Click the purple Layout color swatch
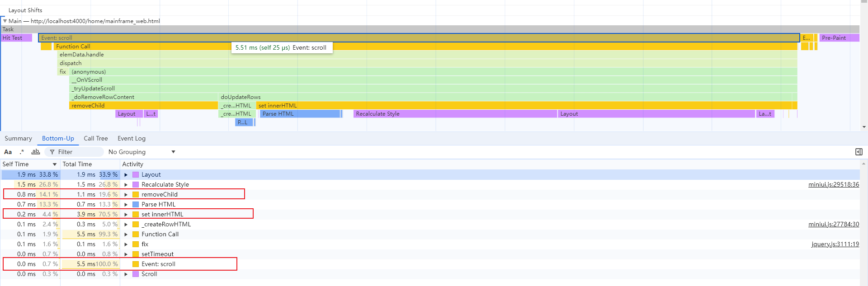The height and width of the screenshot is (286, 868). point(136,175)
